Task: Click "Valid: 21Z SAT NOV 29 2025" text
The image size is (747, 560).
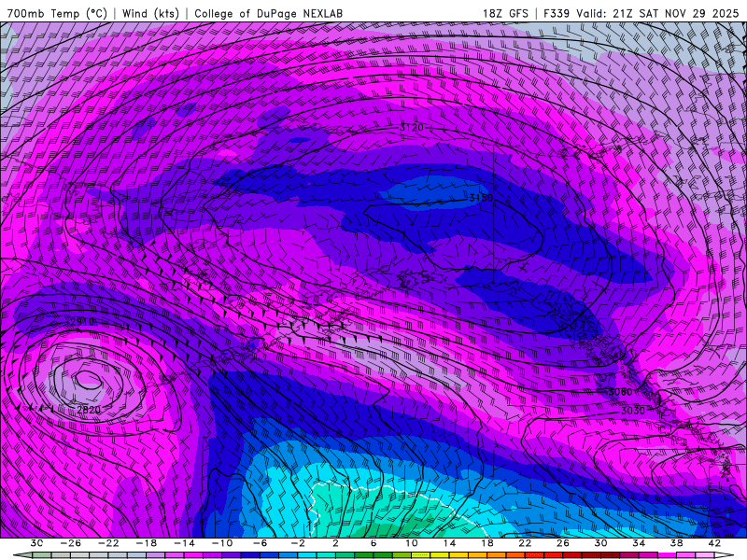Action: point(657,14)
